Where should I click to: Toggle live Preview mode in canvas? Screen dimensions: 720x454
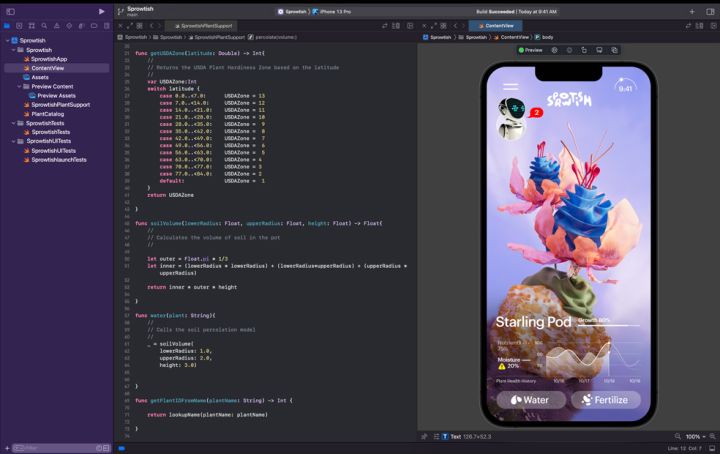531,49
